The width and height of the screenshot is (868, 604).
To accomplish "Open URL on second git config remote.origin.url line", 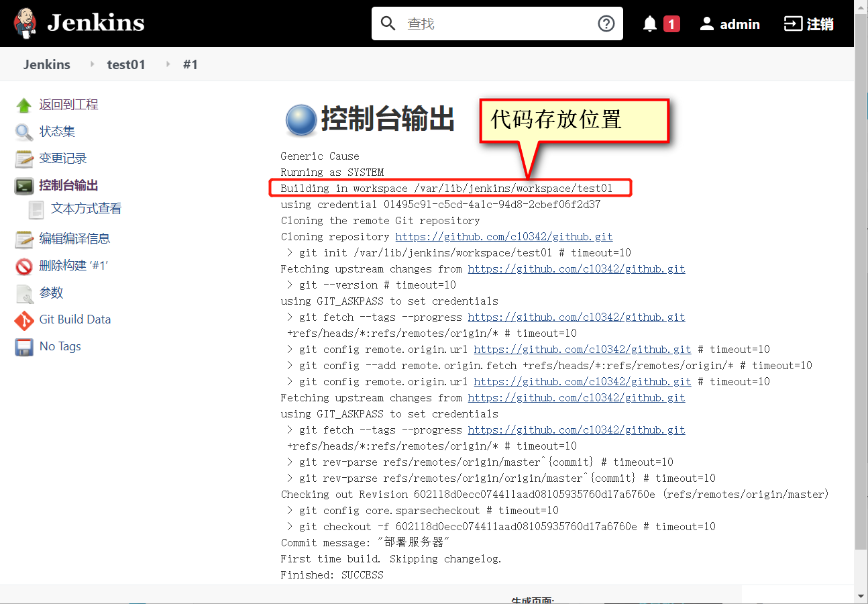I will click(582, 382).
